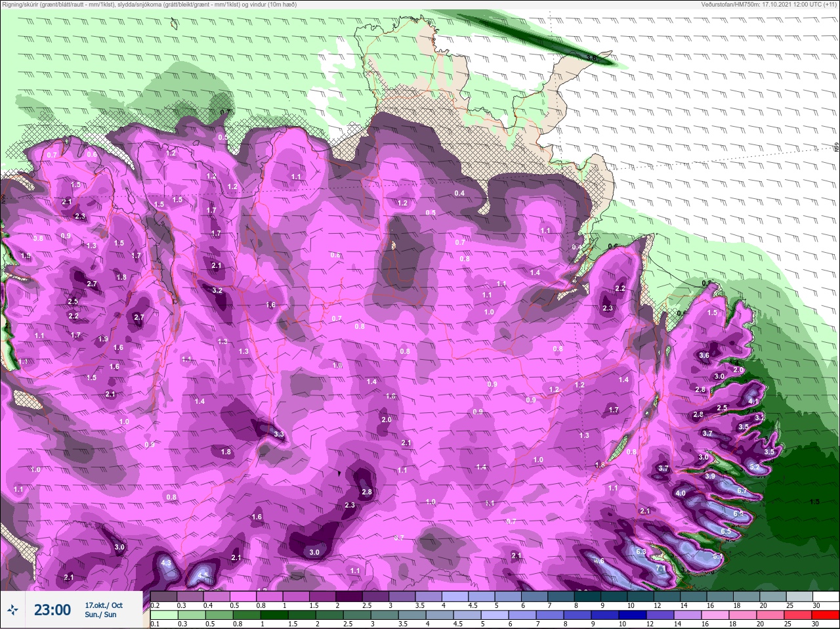Click the 'Sun./ Sun' weekday label

(100, 615)
